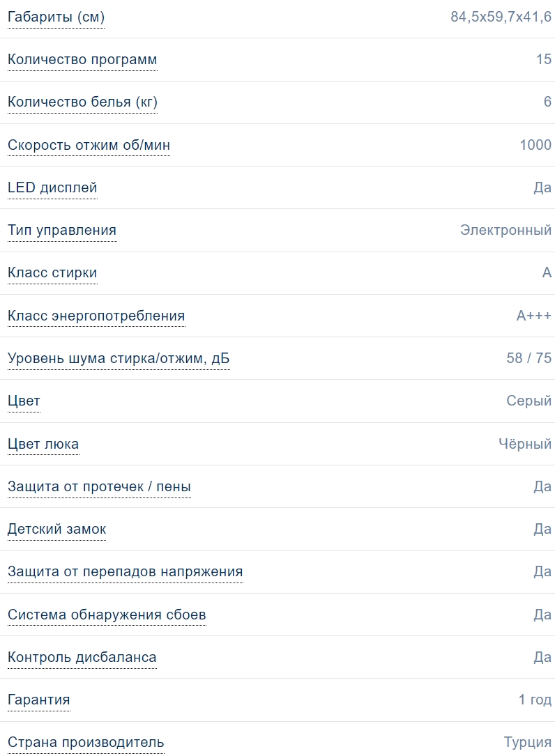Image resolution: width=555 pixels, height=756 pixels.
Task: Open the "Тип управления" description link
Action: click(x=62, y=231)
